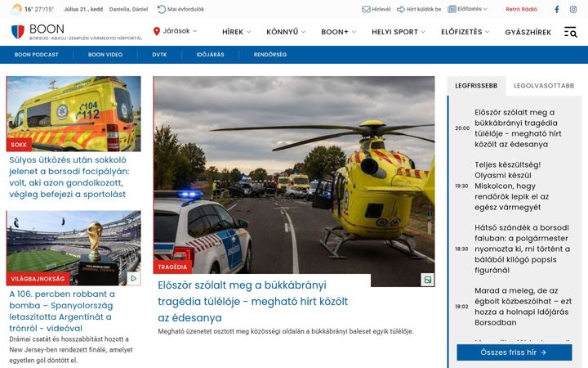
Task: Expand the BOON+ menu chevron
Action: coord(354,32)
